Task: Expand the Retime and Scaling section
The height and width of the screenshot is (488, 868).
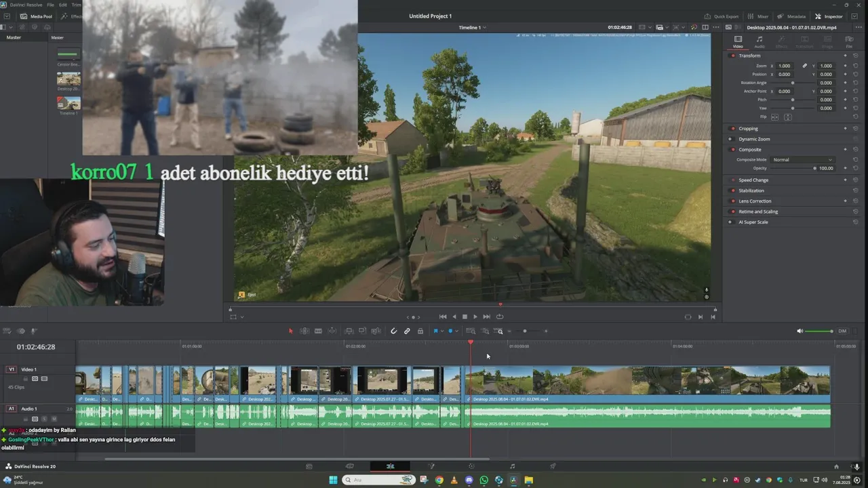Action: tap(758, 211)
